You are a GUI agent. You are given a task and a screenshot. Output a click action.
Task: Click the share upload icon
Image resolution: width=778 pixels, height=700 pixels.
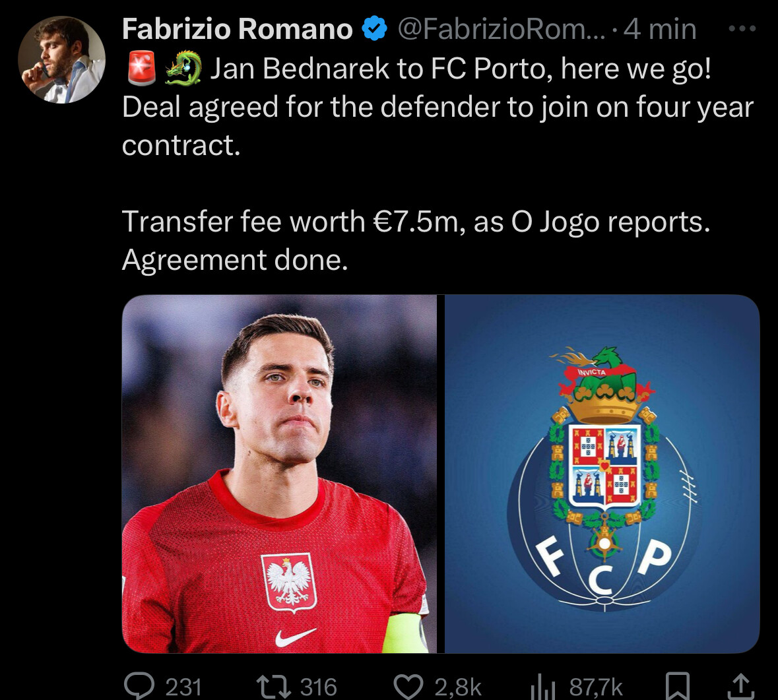(x=741, y=687)
